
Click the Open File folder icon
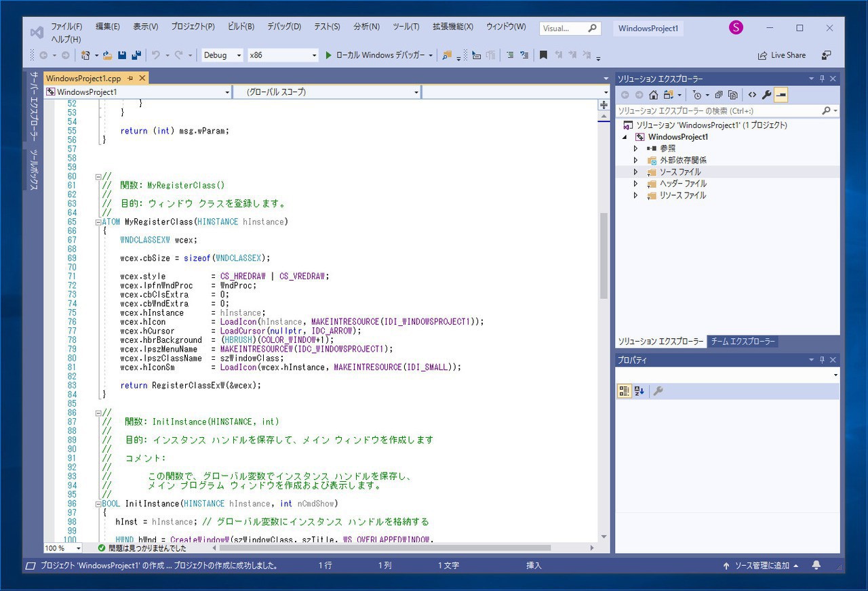(107, 55)
